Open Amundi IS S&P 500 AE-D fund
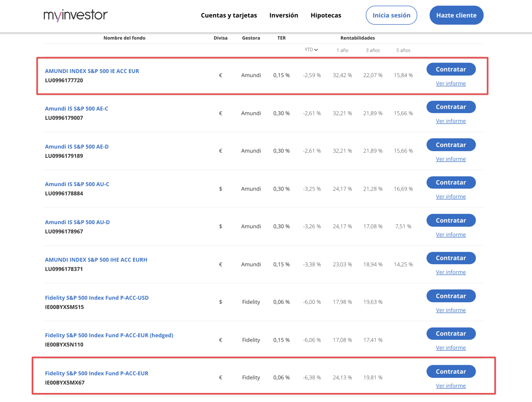532x402 pixels. 77,147
